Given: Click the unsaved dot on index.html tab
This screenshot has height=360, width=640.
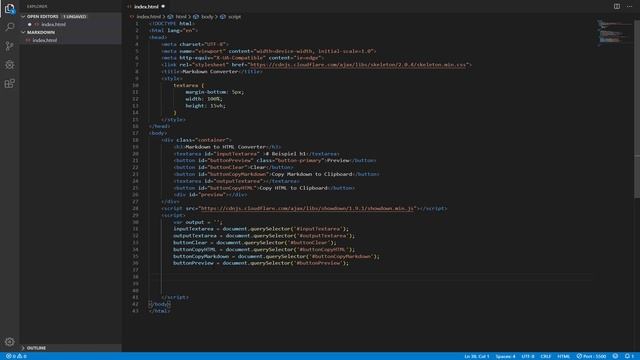Looking at the screenshot, I should 163,7.
